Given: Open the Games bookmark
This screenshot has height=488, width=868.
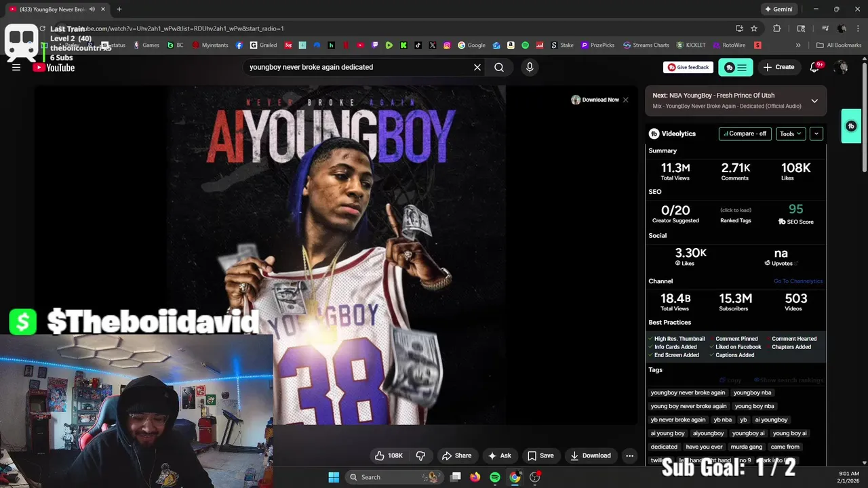Looking at the screenshot, I should (146, 45).
